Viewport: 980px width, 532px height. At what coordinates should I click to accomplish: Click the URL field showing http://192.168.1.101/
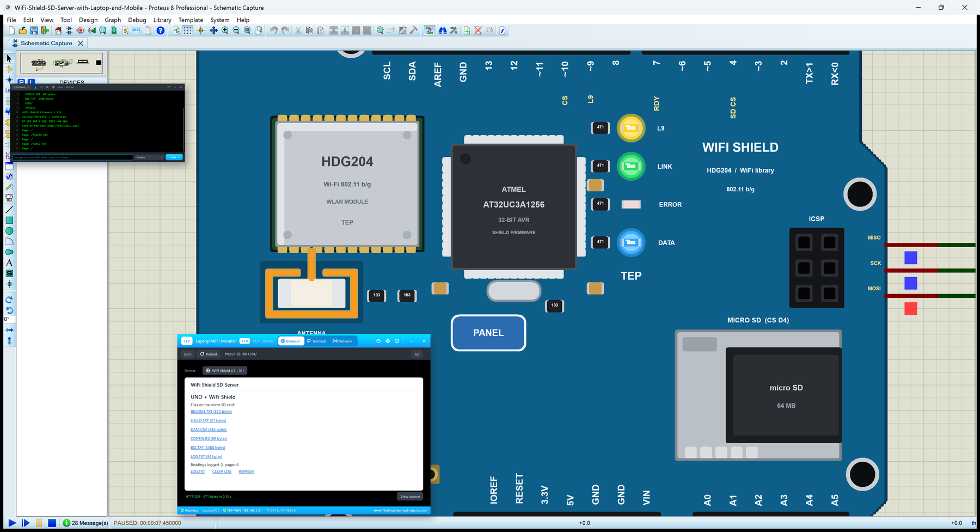point(316,354)
